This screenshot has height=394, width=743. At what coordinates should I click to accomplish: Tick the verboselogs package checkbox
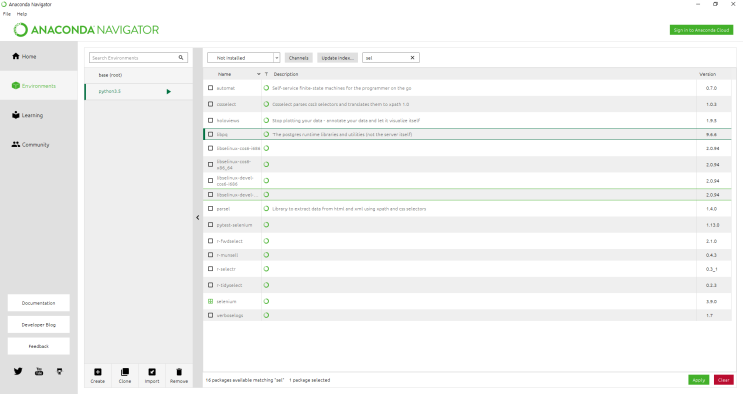pyautogui.click(x=210, y=315)
